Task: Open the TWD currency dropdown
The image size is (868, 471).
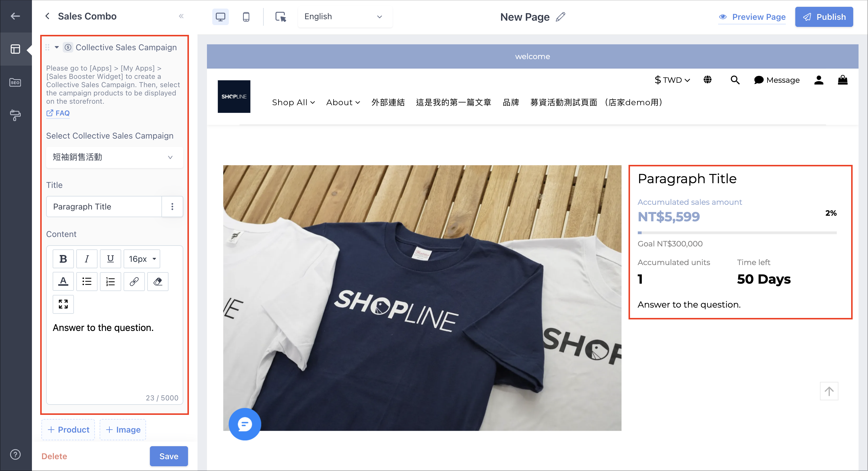Action: (x=672, y=80)
